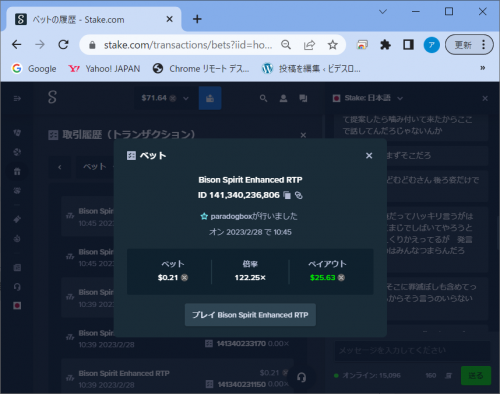Image resolution: width=500 pixels, height=394 pixels.
Task: Open the ベット type dropdown
Action: pos(96,167)
